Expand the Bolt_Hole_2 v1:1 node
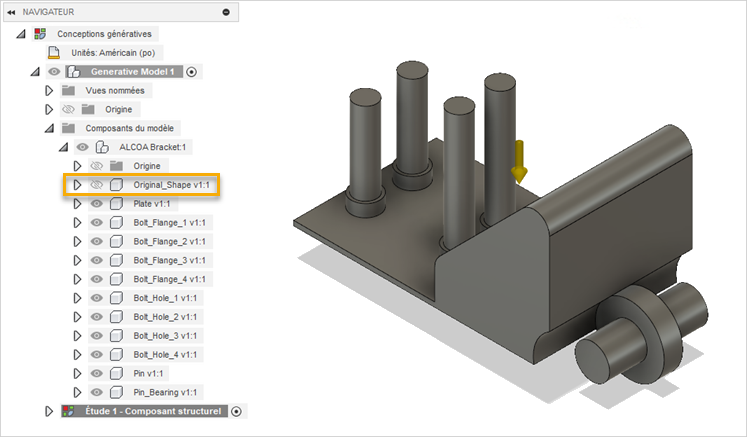 [77, 317]
